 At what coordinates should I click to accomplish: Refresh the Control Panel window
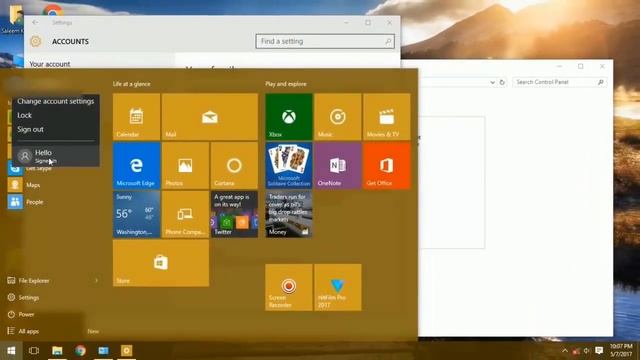(502, 82)
